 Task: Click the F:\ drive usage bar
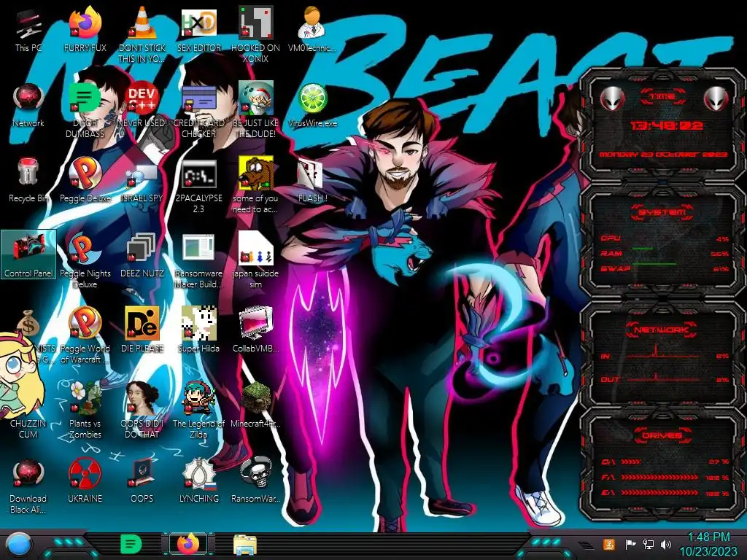point(661,477)
